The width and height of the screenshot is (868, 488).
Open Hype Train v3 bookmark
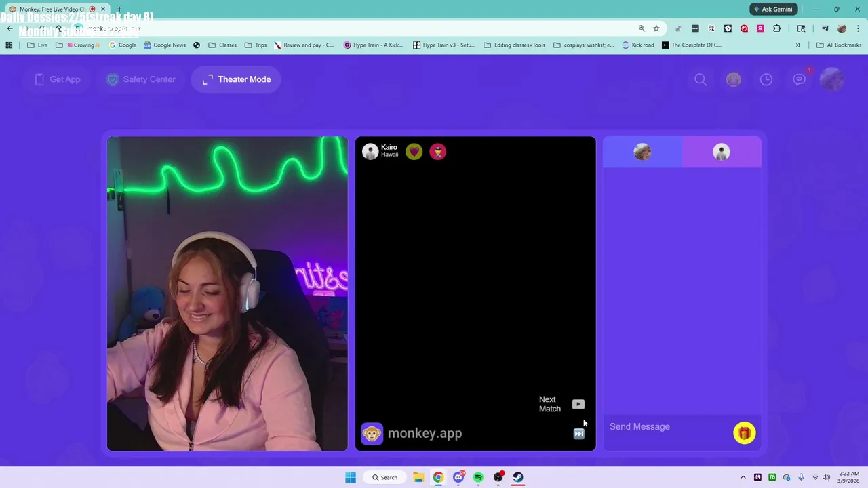click(443, 45)
